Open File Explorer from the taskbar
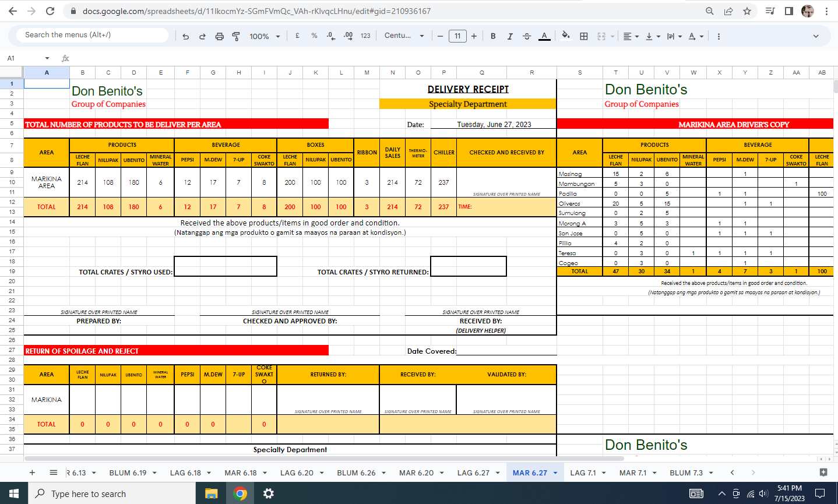838x504 pixels. [211, 494]
